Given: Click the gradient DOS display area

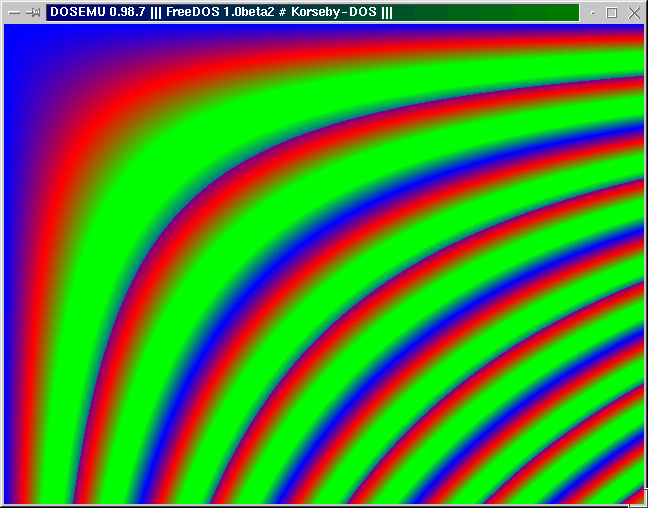Looking at the screenshot, I should tap(324, 264).
